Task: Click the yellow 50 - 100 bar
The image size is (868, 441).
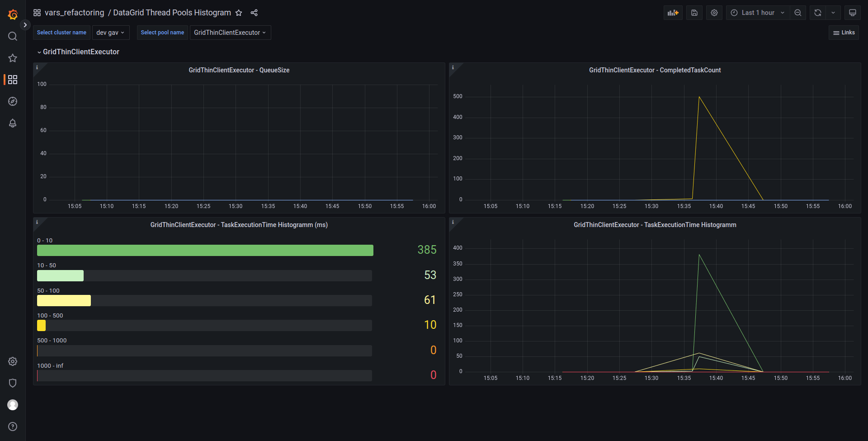Action: [64, 301]
